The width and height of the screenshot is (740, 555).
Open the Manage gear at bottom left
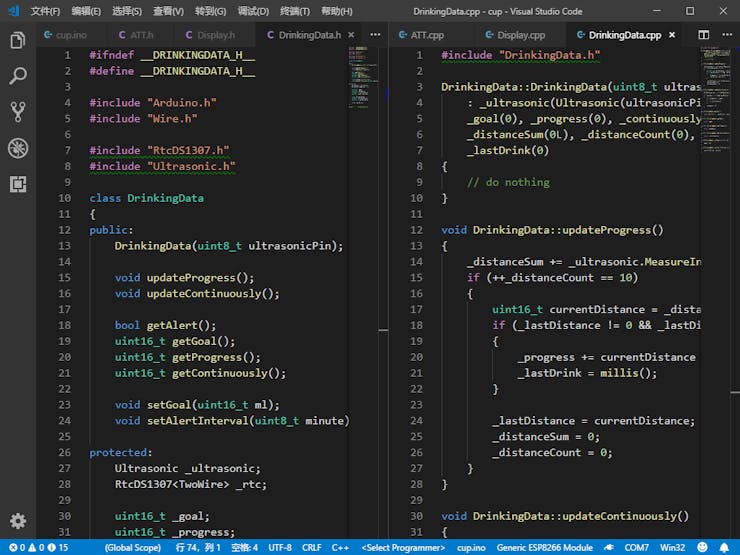pos(17,521)
